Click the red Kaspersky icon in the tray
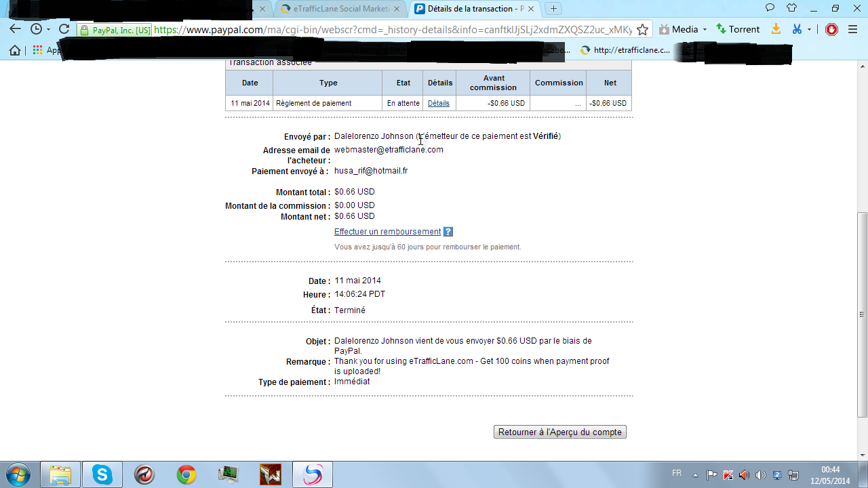Screen dimensions: 868x488 click(x=728, y=475)
